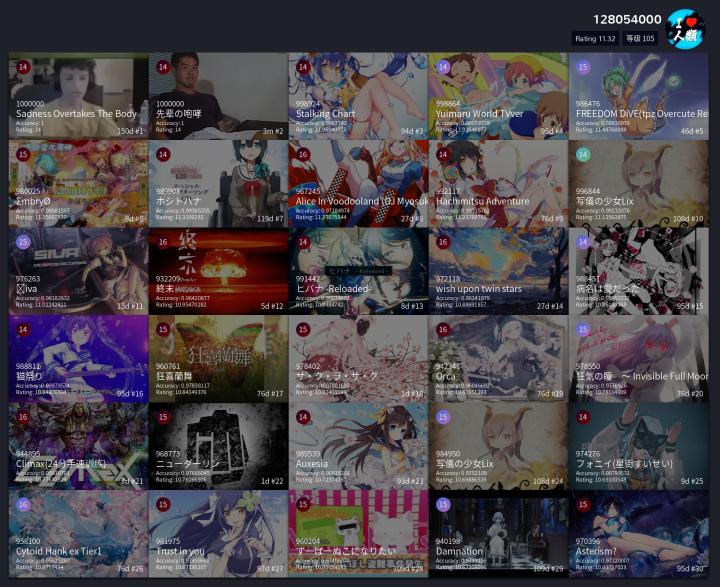This screenshot has width=720, height=587.
Task: Open the wish upon twin stars card
Action: (498, 271)
